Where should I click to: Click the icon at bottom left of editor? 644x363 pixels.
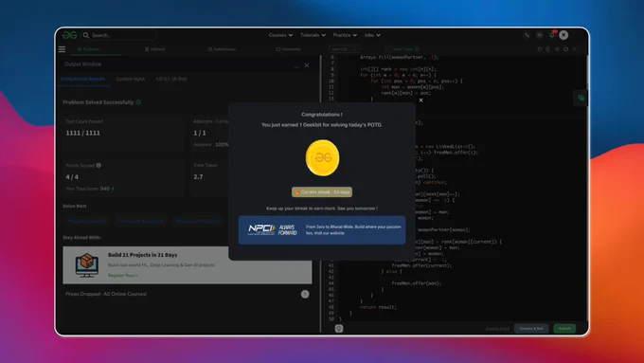339,329
